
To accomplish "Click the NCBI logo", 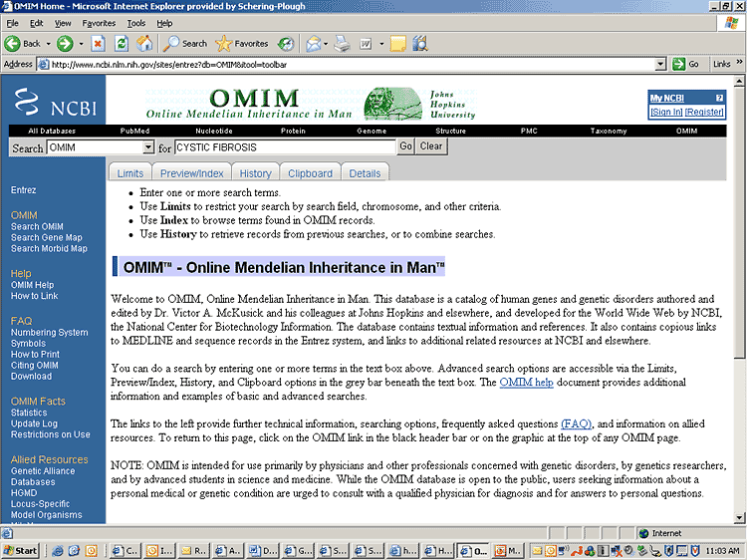I will click(55, 102).
